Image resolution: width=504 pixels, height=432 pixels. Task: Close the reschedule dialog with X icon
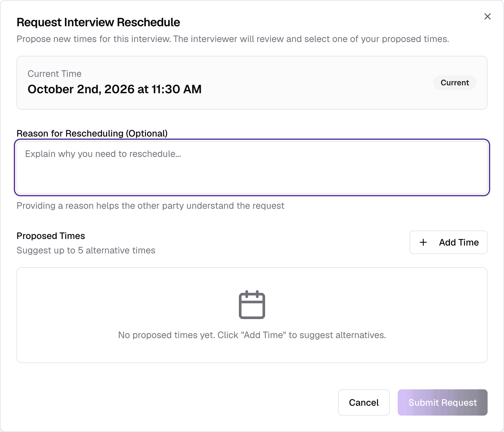pyautogui.click(x=487, y=16)
